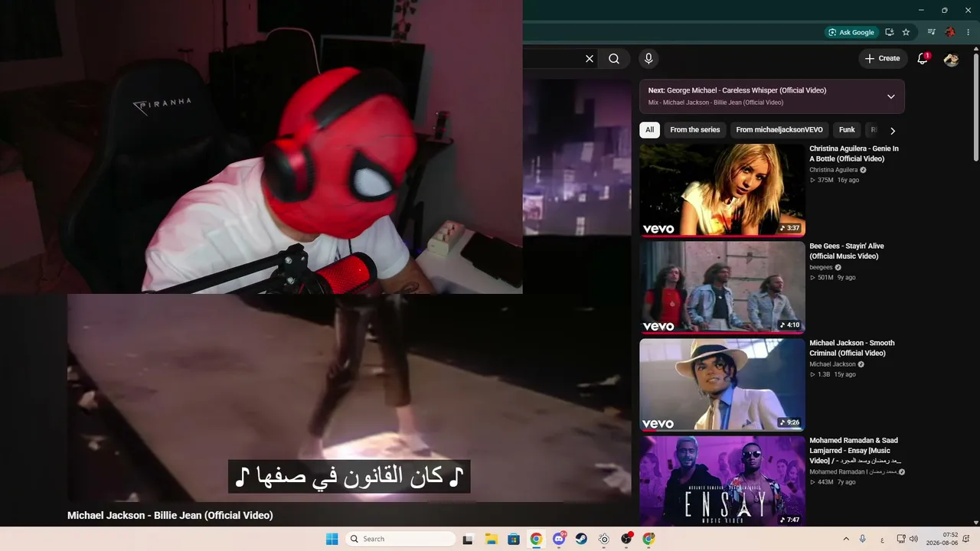980x551 pixels.
Task: Open Mohamed Ramadan & Saad Lamjarred Ensay title
Action: 855,451
